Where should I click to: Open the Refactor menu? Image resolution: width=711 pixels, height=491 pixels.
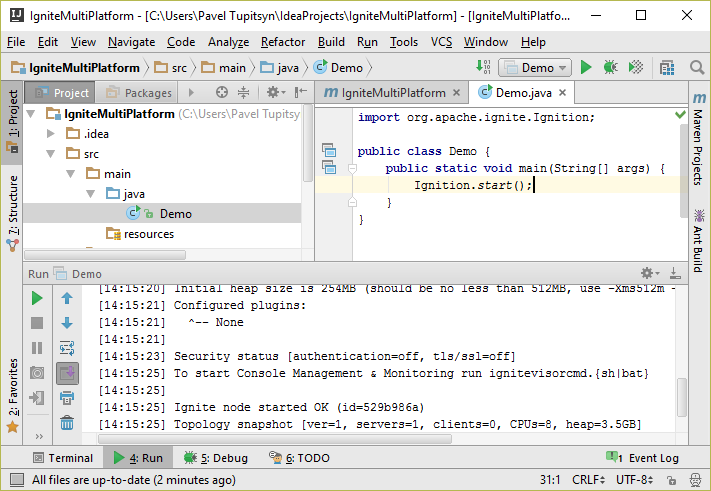[x=283, y=42]
